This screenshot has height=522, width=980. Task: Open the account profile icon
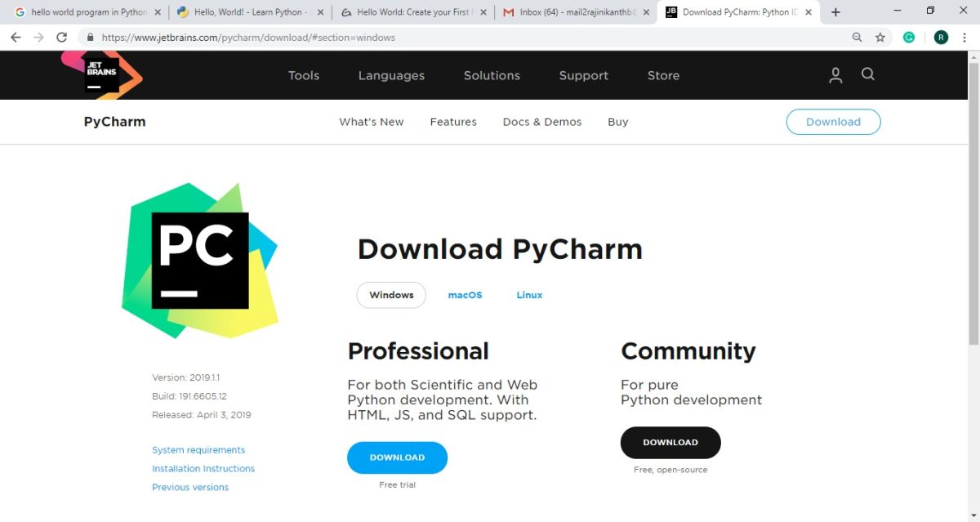click(x=835, y=75)
